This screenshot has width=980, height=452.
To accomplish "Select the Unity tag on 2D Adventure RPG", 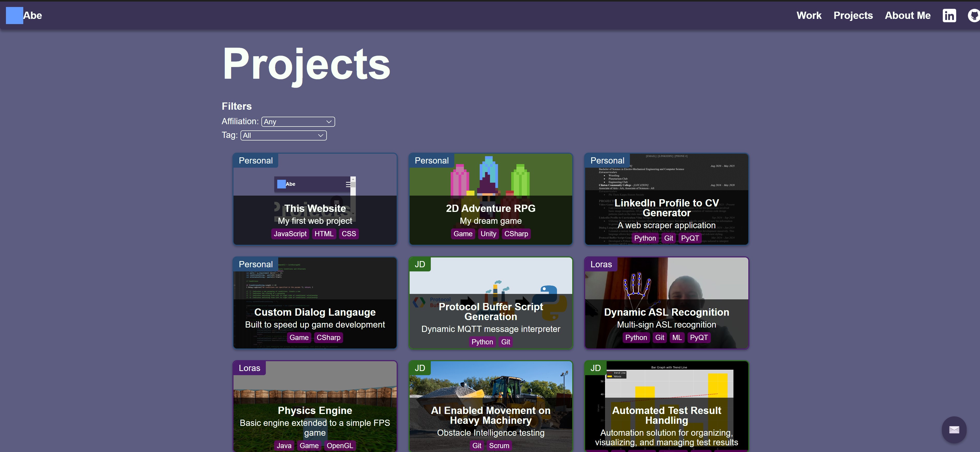I will point(488,233).
